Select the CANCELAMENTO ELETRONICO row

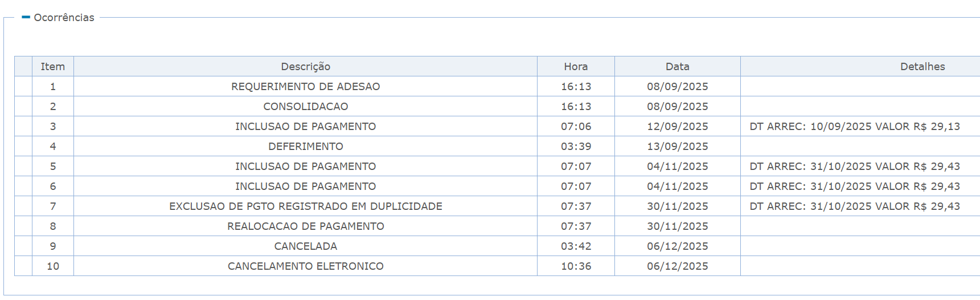tap(497, 266)
